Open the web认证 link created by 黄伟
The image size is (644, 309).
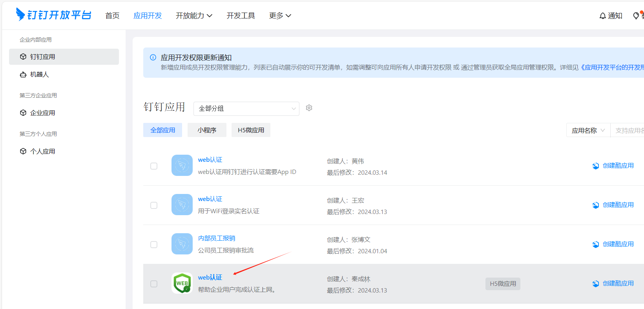coord(210,160)
